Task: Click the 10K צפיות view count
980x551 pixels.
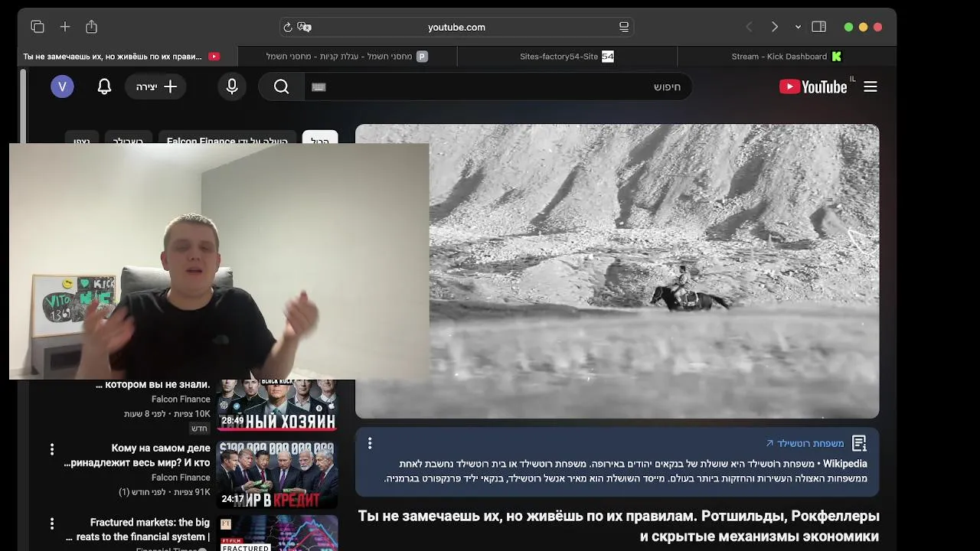Action: (x=191, y=414)
